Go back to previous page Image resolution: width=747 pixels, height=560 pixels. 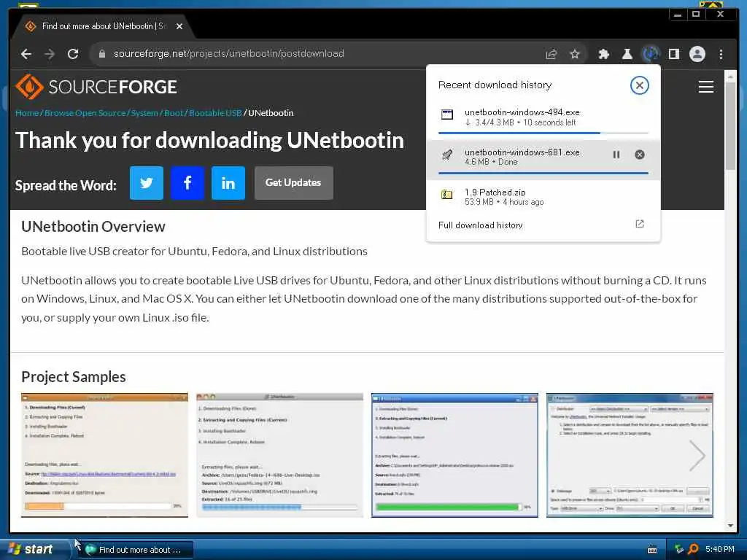(x=26, y=54)
